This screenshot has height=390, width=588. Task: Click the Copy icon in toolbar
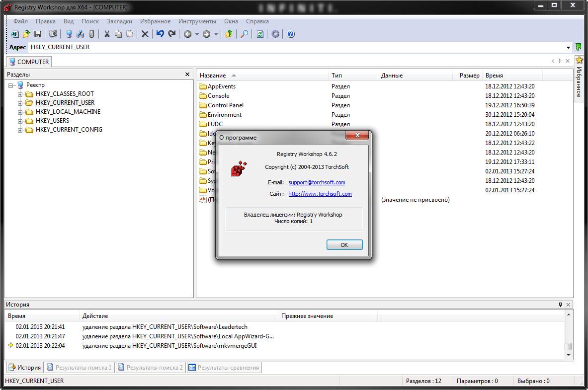click(x=118, y=34)
